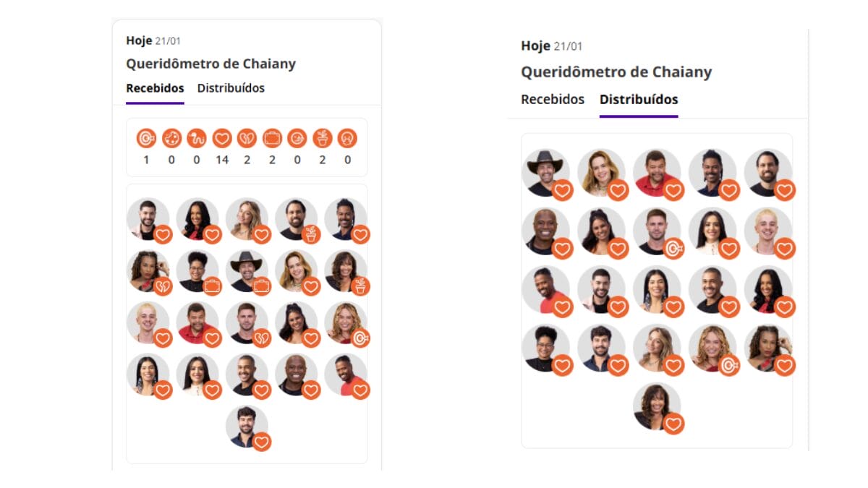Select the lone avatar on Distribuídos' final row
868x488 pixels.
[657, 407]
